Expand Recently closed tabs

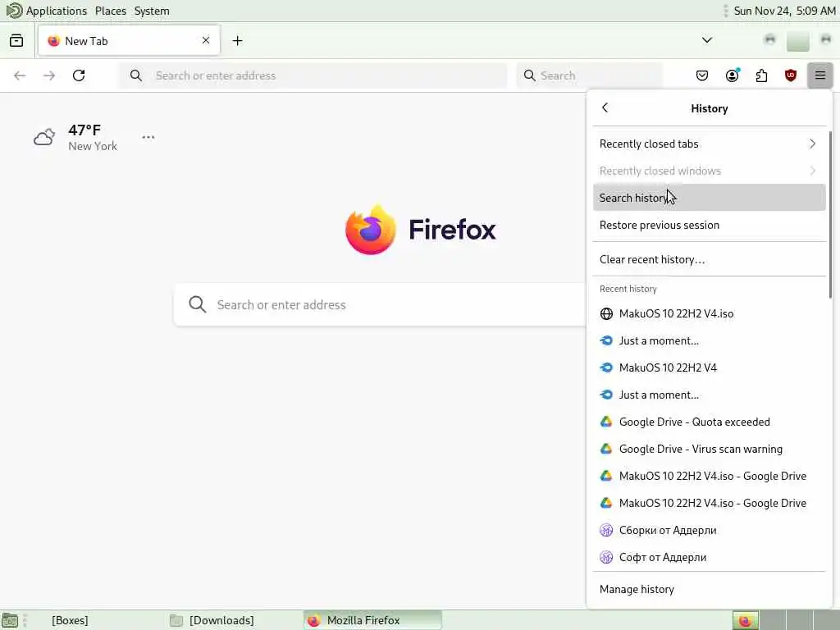[x=709, y=144]
